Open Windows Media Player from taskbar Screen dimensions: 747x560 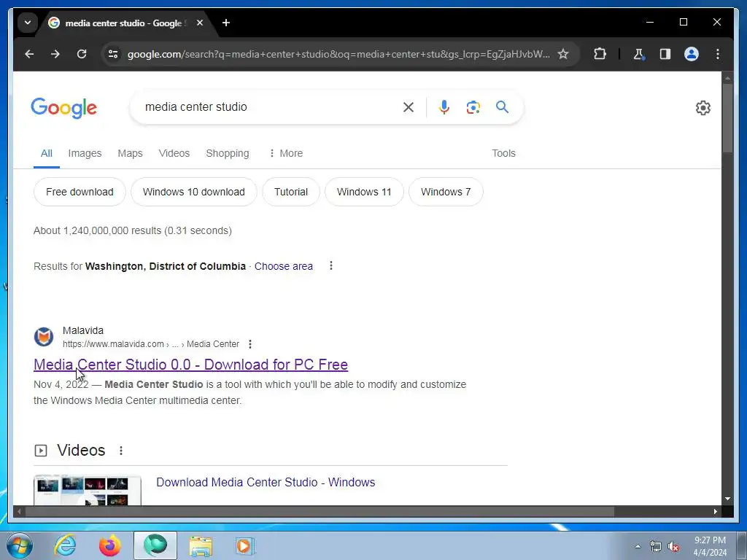245,545
